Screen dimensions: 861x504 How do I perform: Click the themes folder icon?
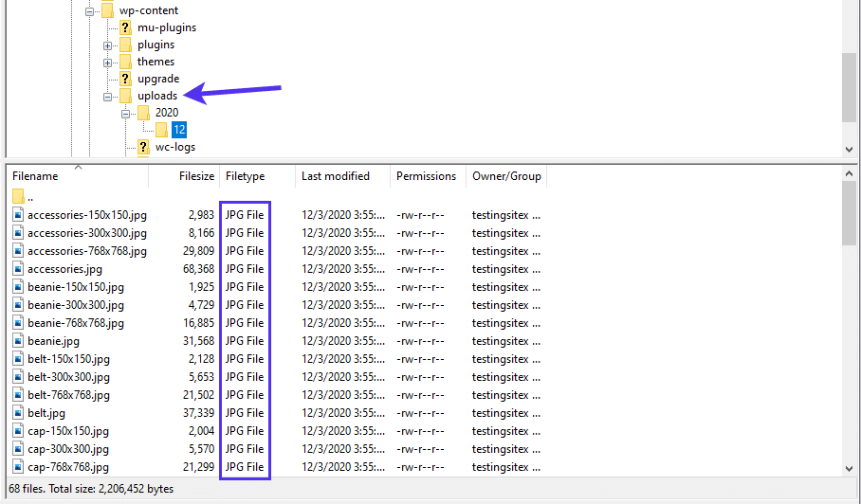pos(125,62)
